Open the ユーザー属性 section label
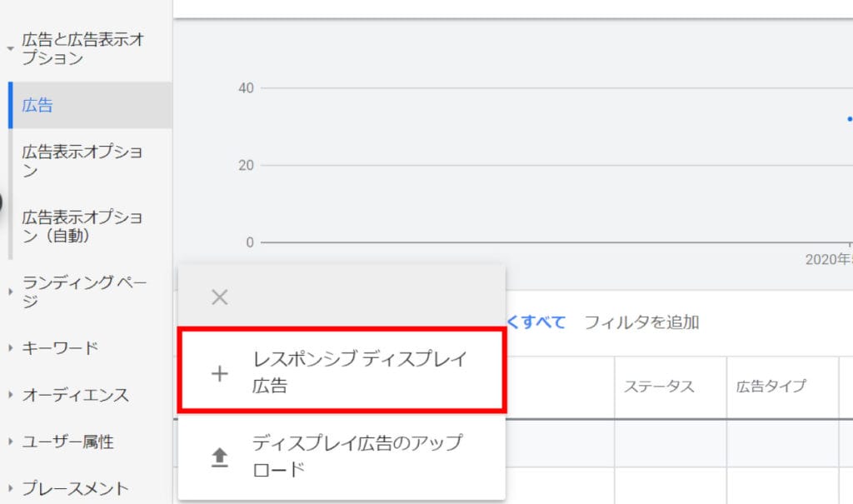 (68, 442)
